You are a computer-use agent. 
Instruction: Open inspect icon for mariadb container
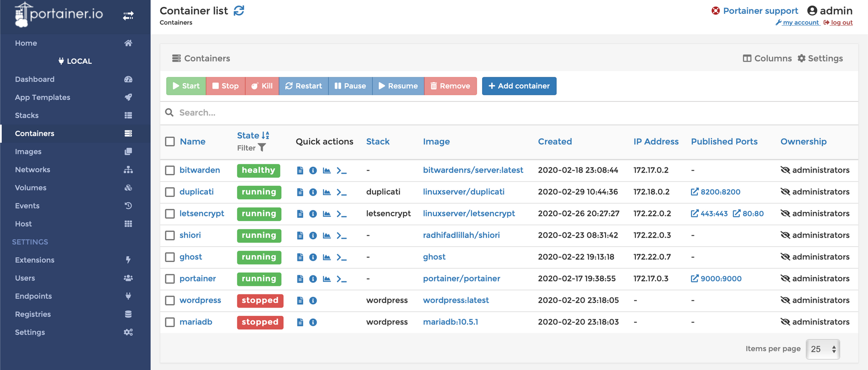[313, 322]
